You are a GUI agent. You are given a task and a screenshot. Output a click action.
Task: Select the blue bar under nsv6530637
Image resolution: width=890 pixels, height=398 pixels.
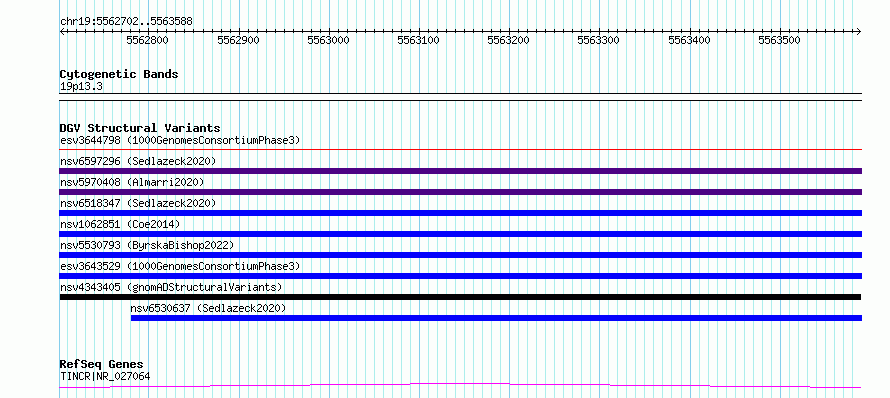coord(496,318)
